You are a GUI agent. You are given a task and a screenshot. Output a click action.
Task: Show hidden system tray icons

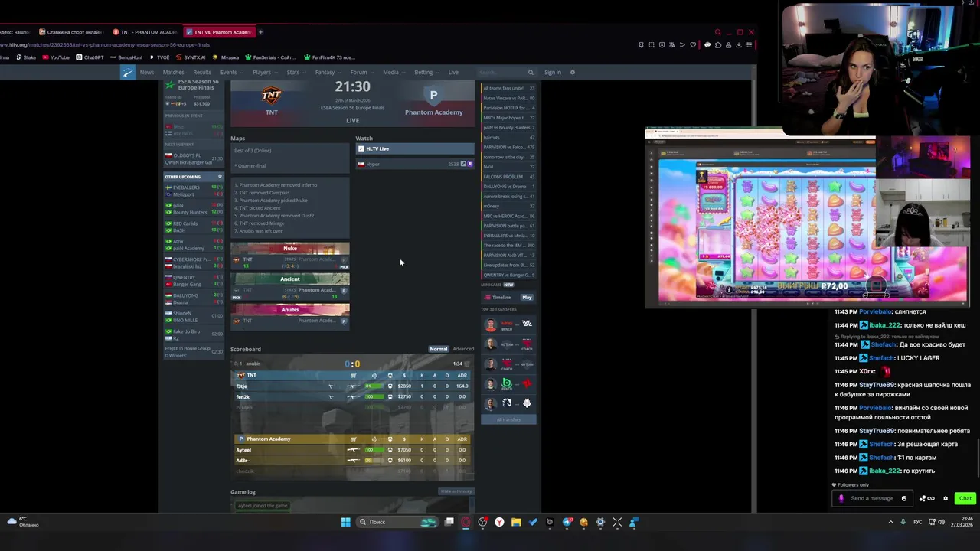click(890, 522)
